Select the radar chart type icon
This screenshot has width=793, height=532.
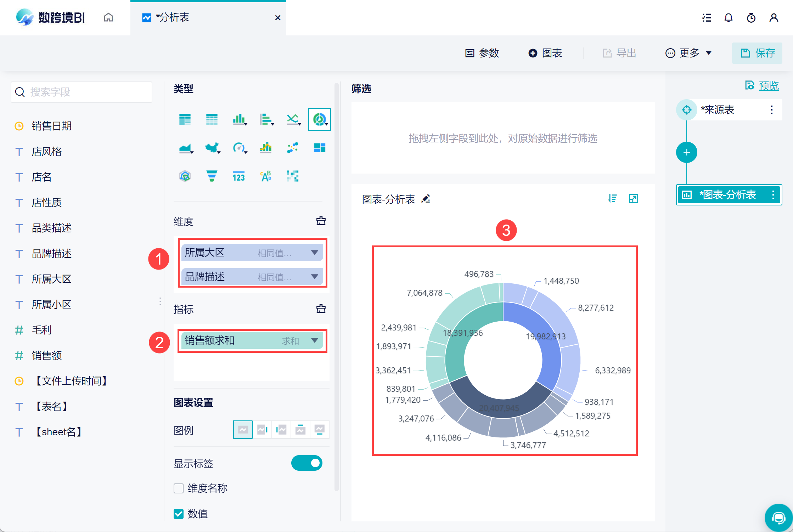coord(185,176)
